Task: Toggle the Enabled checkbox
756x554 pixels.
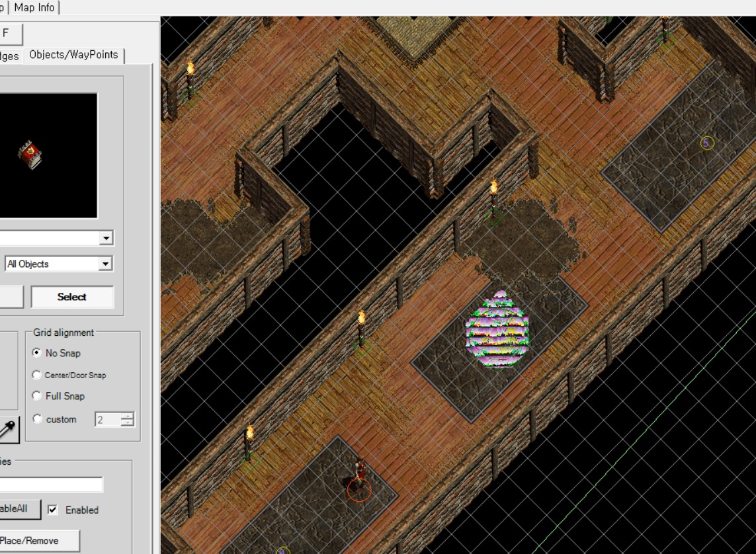Action: pyautogui.click(x=53, y=510)
